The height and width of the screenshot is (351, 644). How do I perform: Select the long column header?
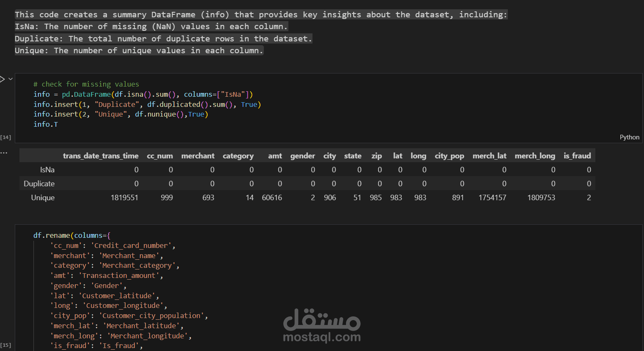(418, 156)
